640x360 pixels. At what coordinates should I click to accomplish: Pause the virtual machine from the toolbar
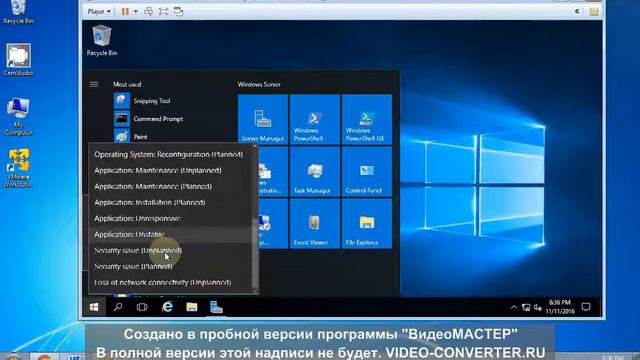[125, 11]
